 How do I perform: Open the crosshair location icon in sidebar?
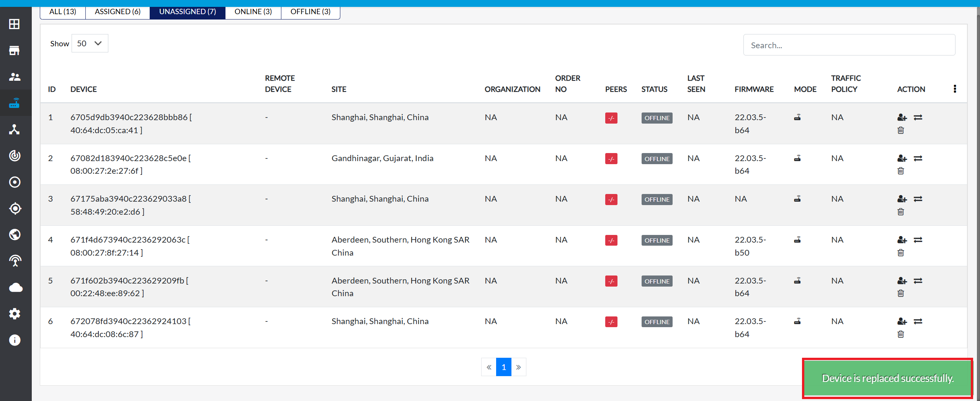pos(15,209)
